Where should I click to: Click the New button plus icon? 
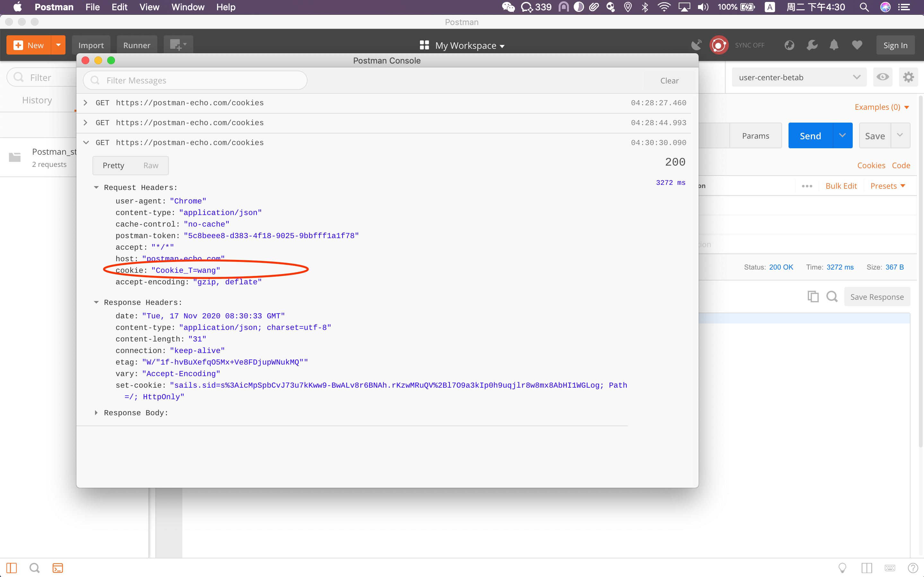point(18,46)
